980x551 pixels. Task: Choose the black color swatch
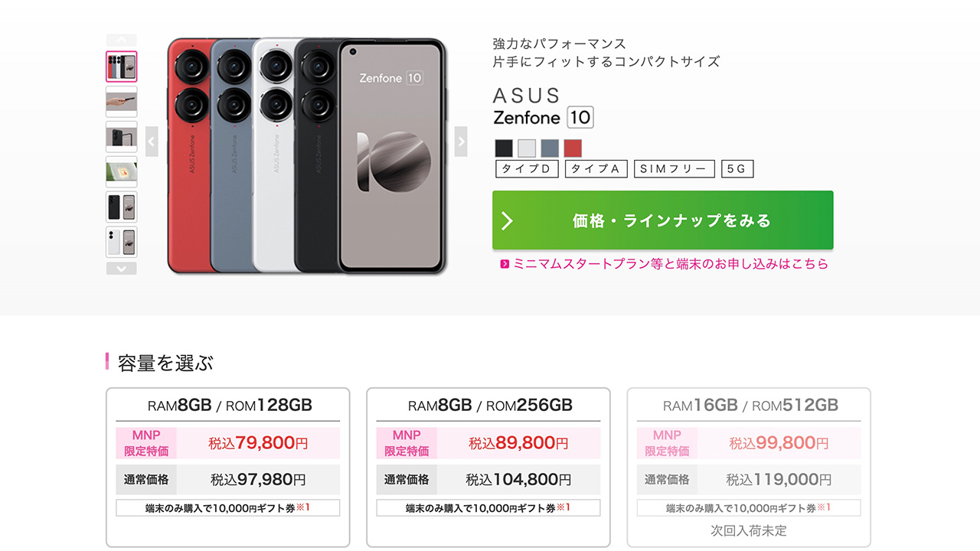coord(504,148)
